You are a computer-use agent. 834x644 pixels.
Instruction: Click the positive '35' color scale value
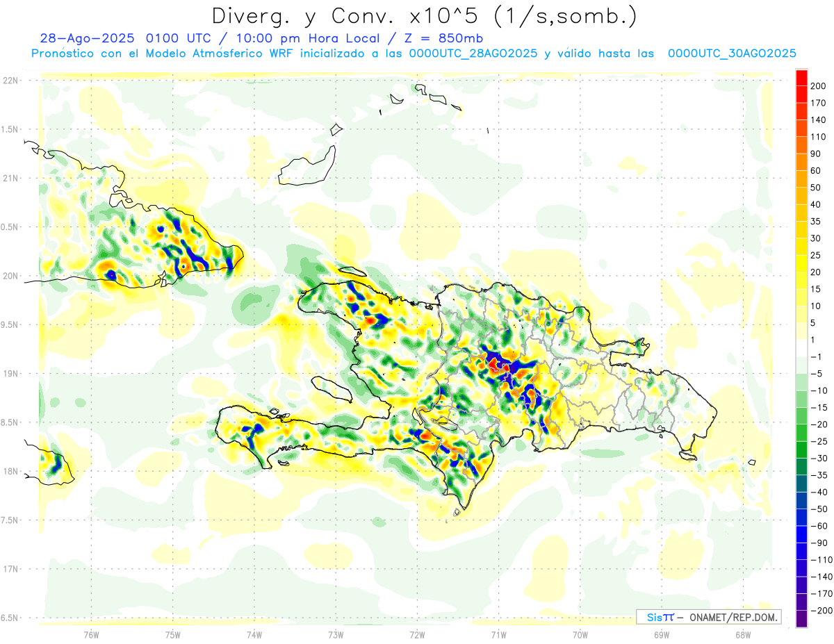pyautogui.click(x=817, y=222)
